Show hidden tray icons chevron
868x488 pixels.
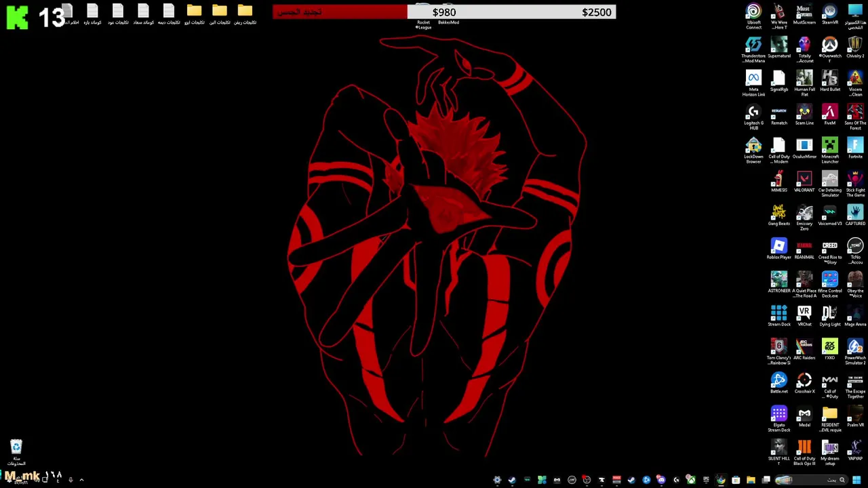pos(81,480)
